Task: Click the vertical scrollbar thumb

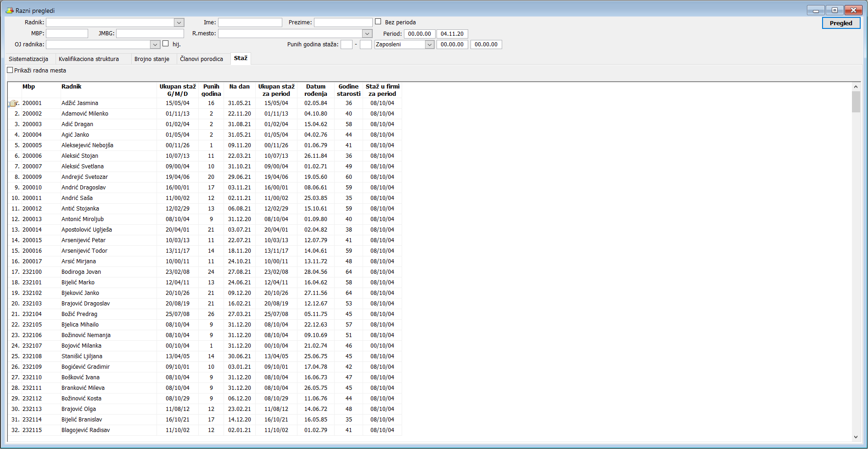Action: tap(856, 102)
